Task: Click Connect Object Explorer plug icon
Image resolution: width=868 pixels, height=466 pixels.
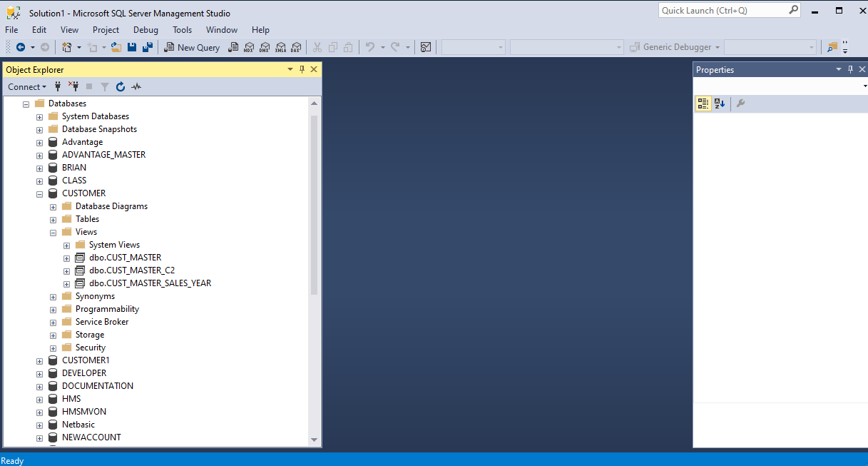Action: pos(58,86)
